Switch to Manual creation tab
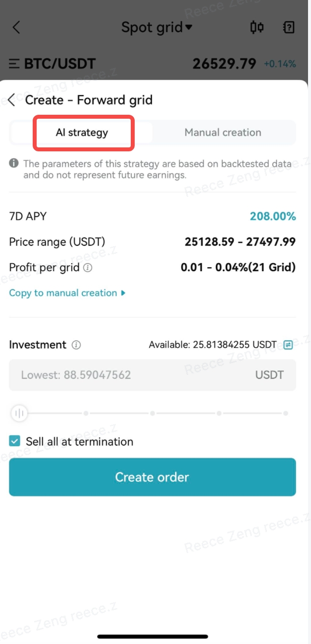 (222, 133)
